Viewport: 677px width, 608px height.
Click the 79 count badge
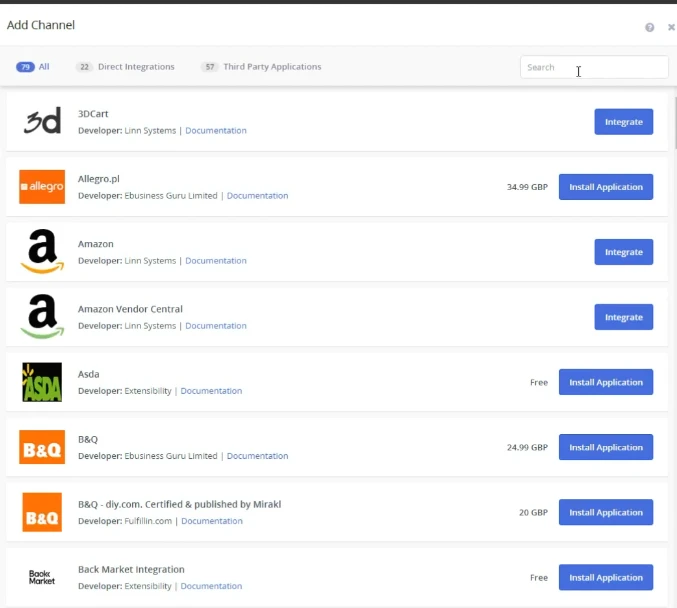tap(25, 67)
